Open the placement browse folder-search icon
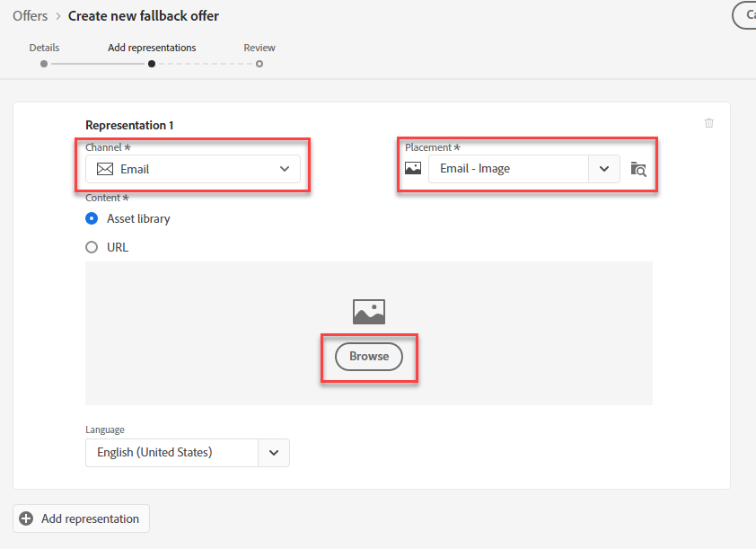 (x=638, y=169)
